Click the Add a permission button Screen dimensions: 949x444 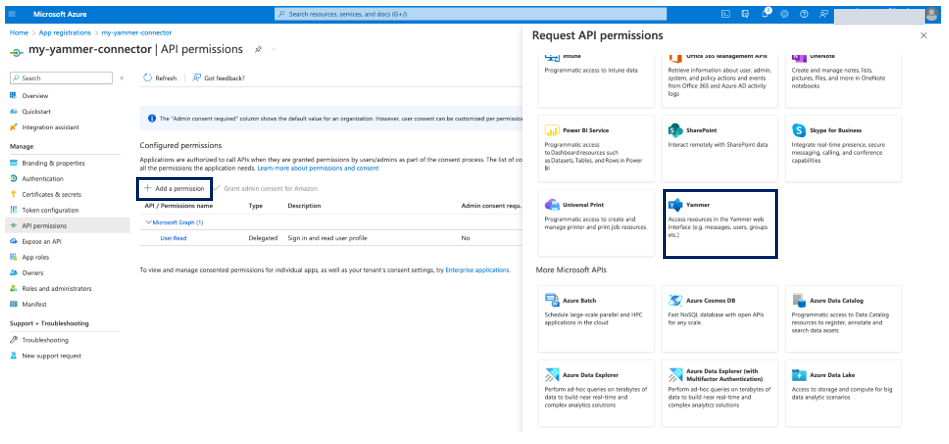click(x=174, y=189)
